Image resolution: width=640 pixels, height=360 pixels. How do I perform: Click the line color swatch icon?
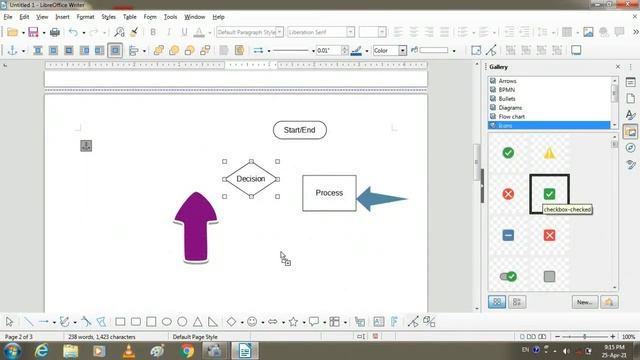[x=356, y=50]
